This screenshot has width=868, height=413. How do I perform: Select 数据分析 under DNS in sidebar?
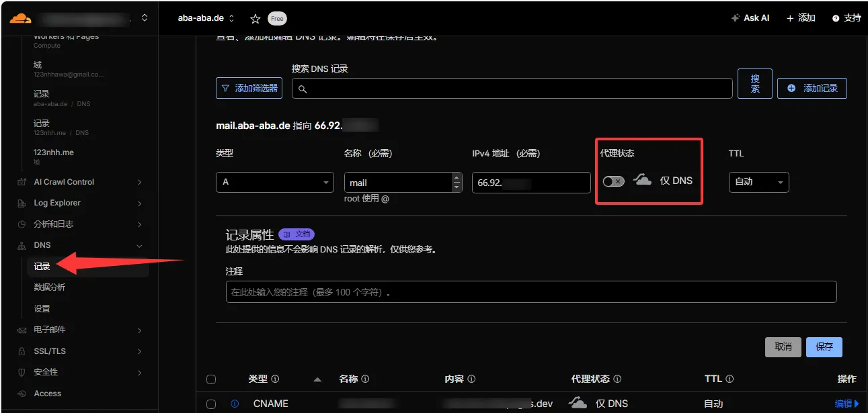49,287
